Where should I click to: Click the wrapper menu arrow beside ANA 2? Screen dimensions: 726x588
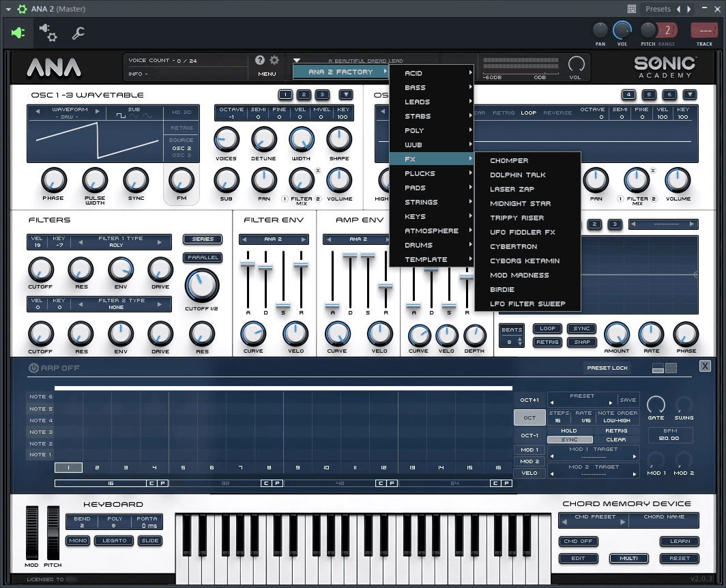pos(8,9)
